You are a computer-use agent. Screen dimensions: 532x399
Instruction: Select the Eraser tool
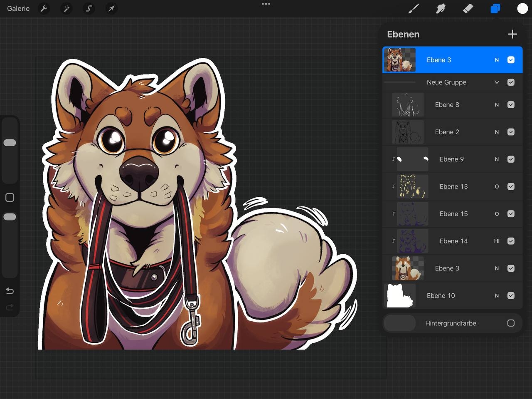(x=468, y=8)
